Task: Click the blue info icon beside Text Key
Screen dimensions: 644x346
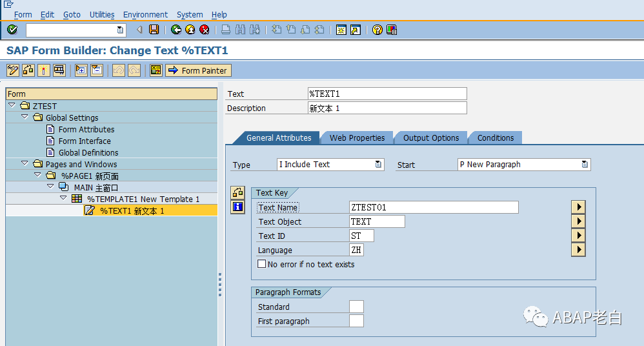Action: click(x=237, y=207)
